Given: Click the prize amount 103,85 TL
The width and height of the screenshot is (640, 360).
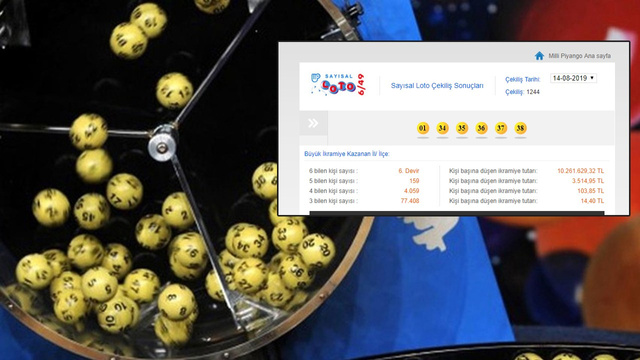Looking at the screenshot, I should [591, 191].
